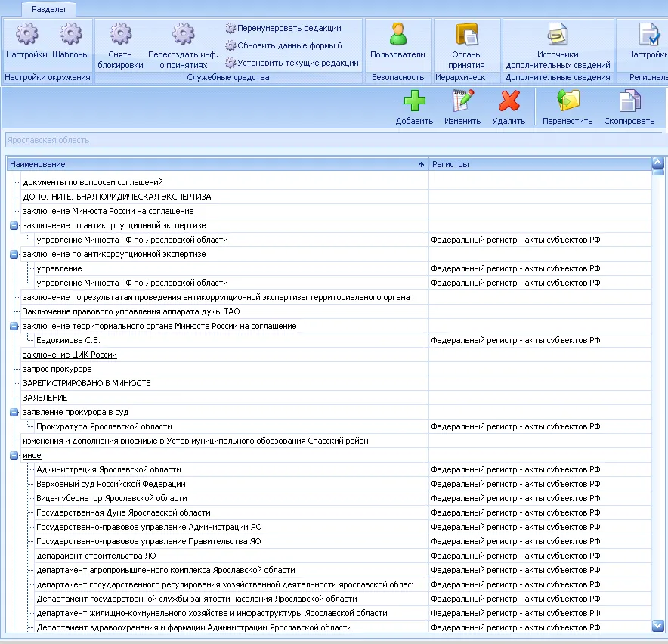Click the Снять блокировки gear icon
This screenshot has width=668, height=644.
pos(121,35)
